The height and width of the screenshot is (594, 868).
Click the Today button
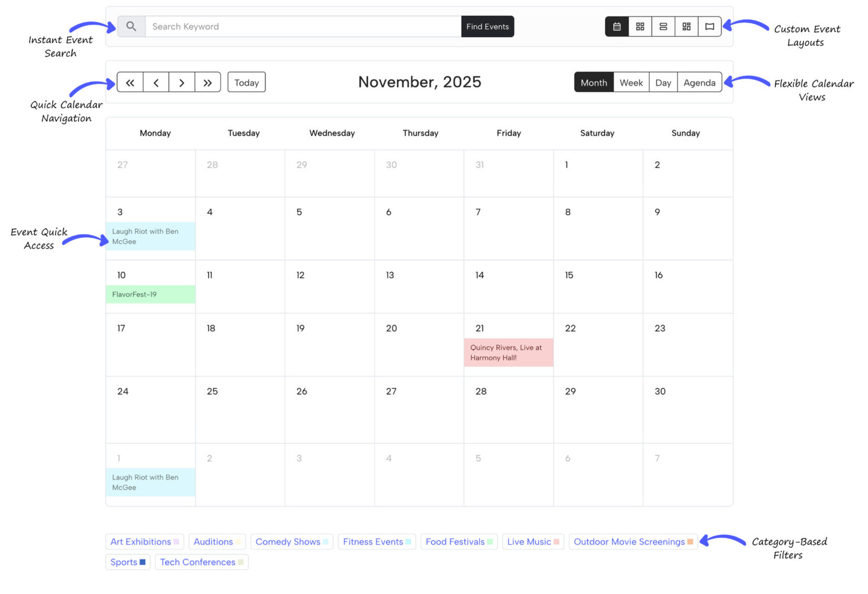tap(246, 82)
